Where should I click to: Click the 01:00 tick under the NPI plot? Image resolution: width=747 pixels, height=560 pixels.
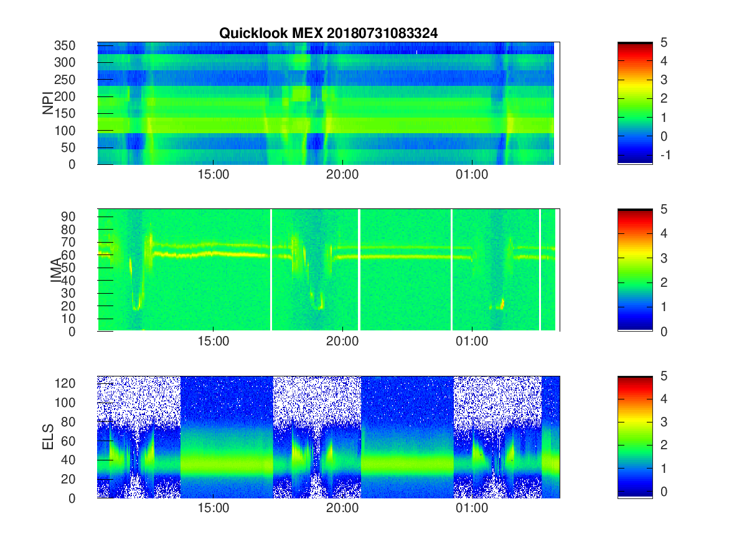[472, 174]
